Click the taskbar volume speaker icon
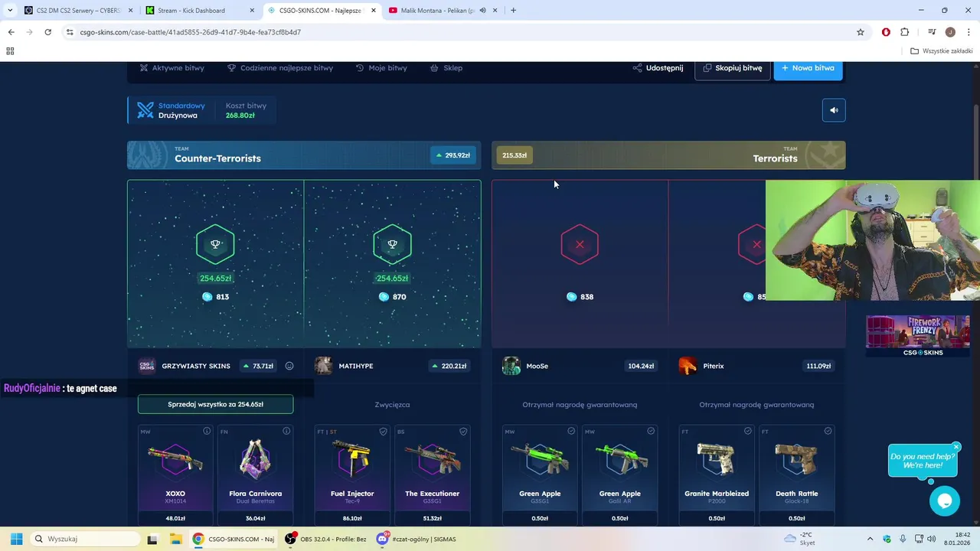This screenshot has width=980, height=551. click(x=932, y=539)
